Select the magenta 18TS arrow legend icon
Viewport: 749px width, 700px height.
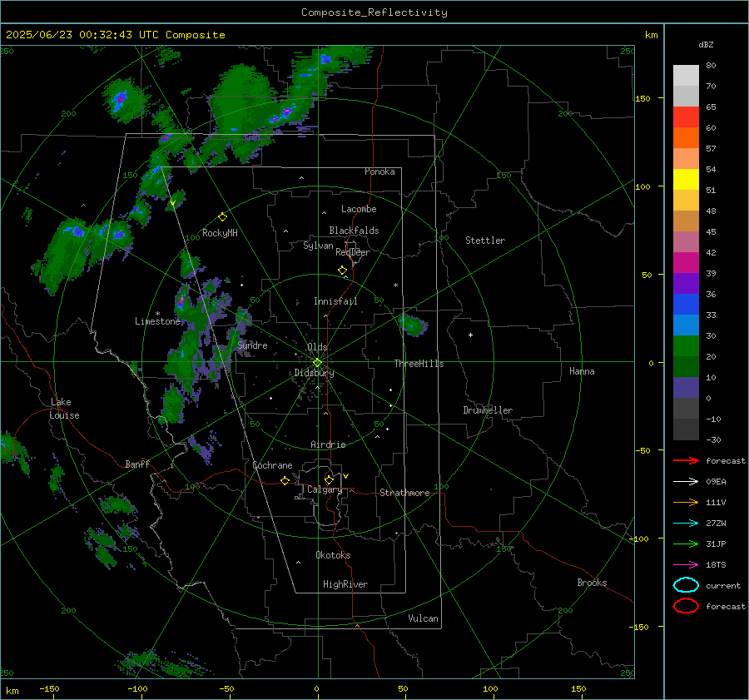(x=686, y=565)
